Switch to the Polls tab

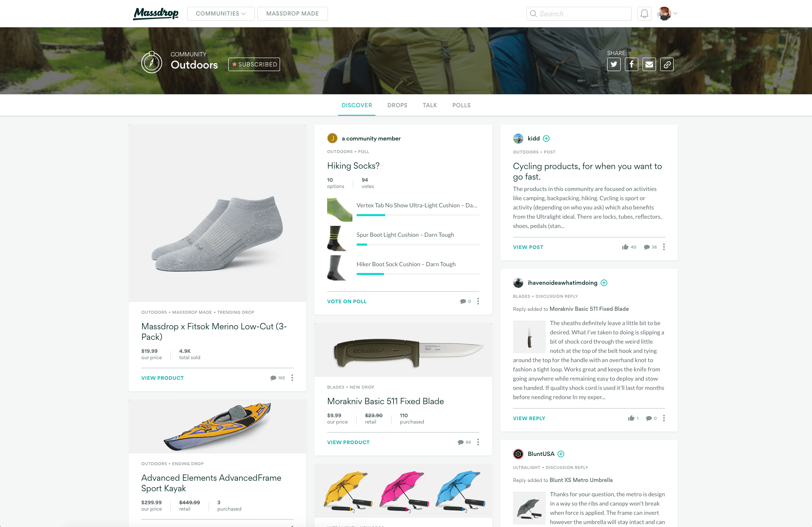pyautogui.click(x=461, y=105)
